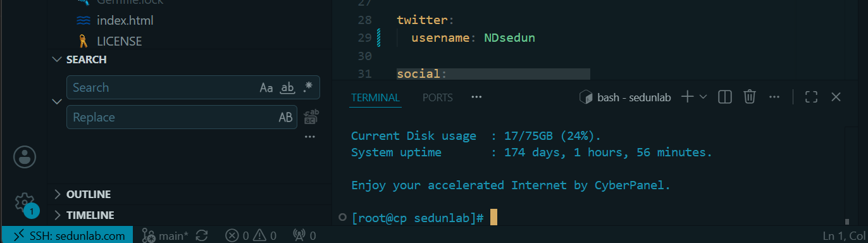Open Manage gear settings icon
The height and width of the screenshot is (243, 868).
(25, 203)
